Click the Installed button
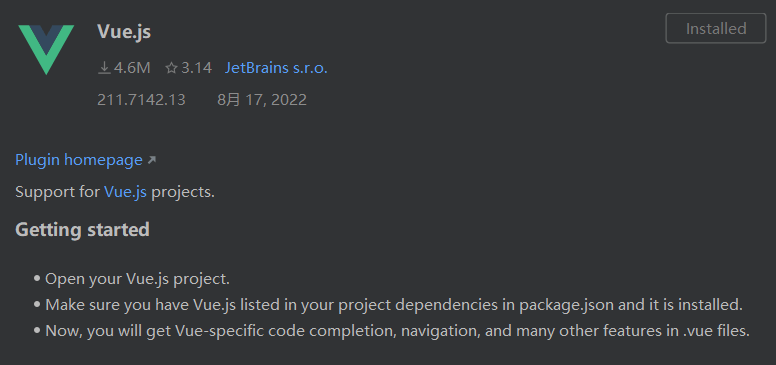The width and height of the screenshot is (776, 365). (x=716, y=29)
